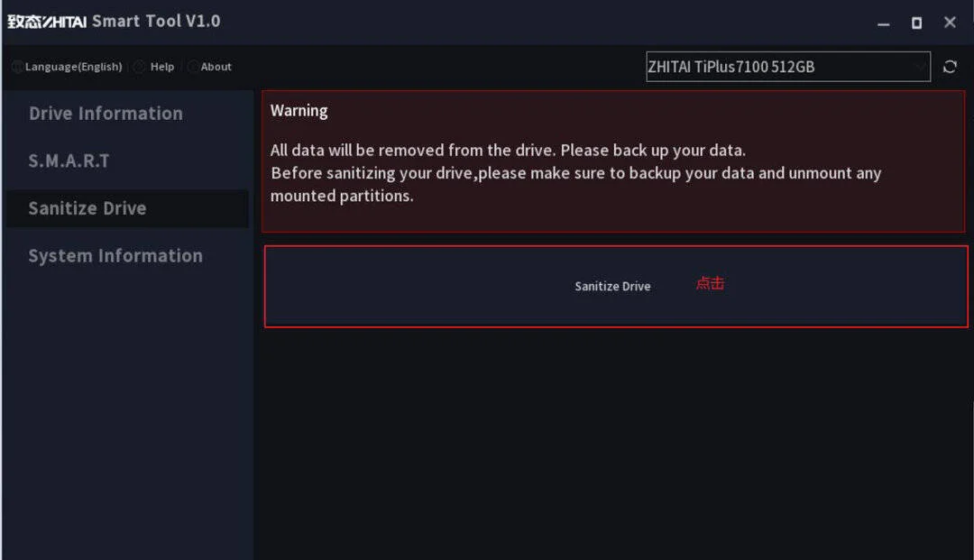Viewport: 974px width, 560px height.
Task: Click the Warning heading in the red panel
Action: coord(299,111)
